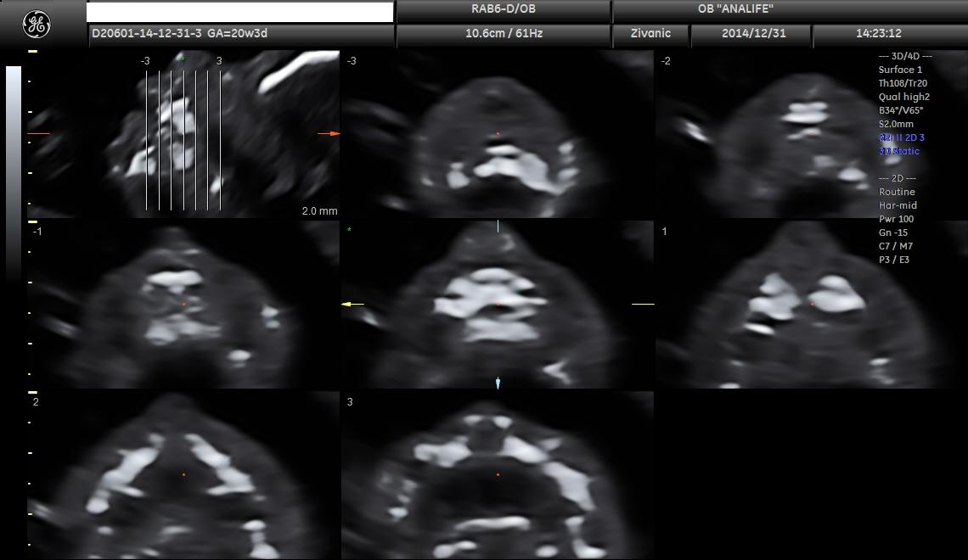Click the yellow arrow beside the center slice
Viewport: 968px width, 560px height.
[x=353, y=304]
